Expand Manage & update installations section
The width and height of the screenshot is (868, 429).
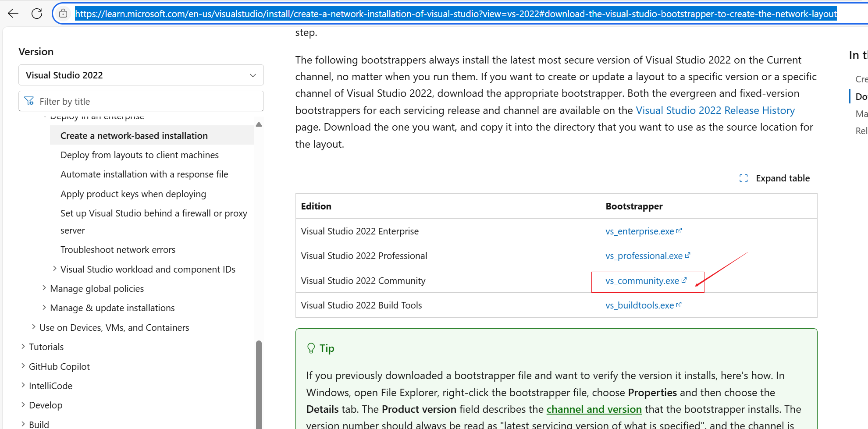pyautogui.click(x=44, y=307)
